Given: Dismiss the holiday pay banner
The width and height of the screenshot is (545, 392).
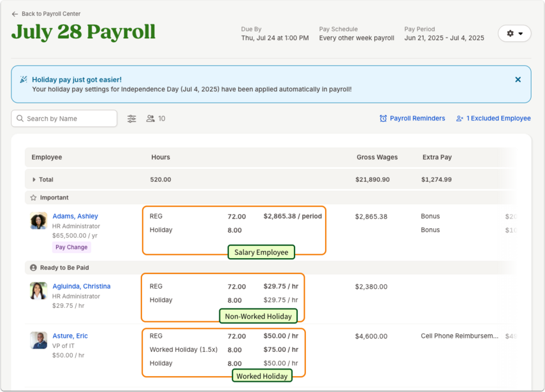Looking at the screenshot, I should coord(518,80).
